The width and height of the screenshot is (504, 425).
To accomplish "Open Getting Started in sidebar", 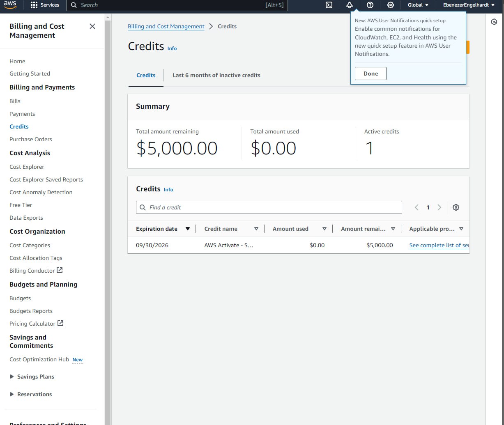I will point(30,74).
